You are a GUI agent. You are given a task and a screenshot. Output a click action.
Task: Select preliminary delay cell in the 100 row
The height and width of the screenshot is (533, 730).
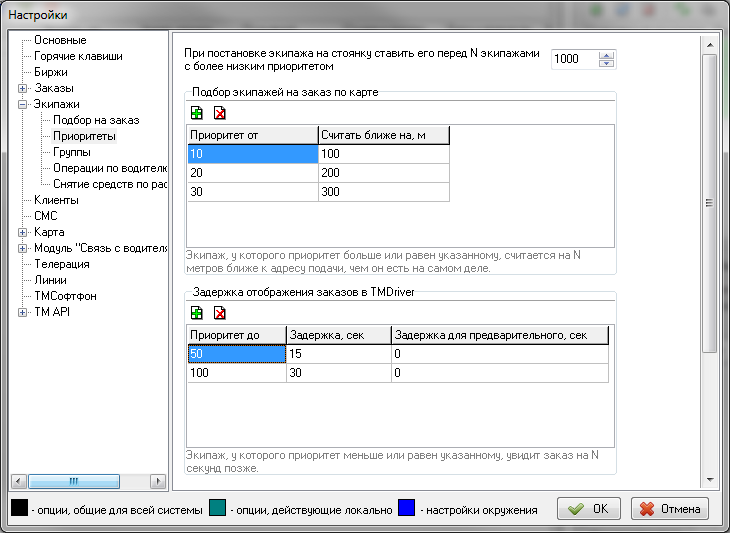click(500, 373)
